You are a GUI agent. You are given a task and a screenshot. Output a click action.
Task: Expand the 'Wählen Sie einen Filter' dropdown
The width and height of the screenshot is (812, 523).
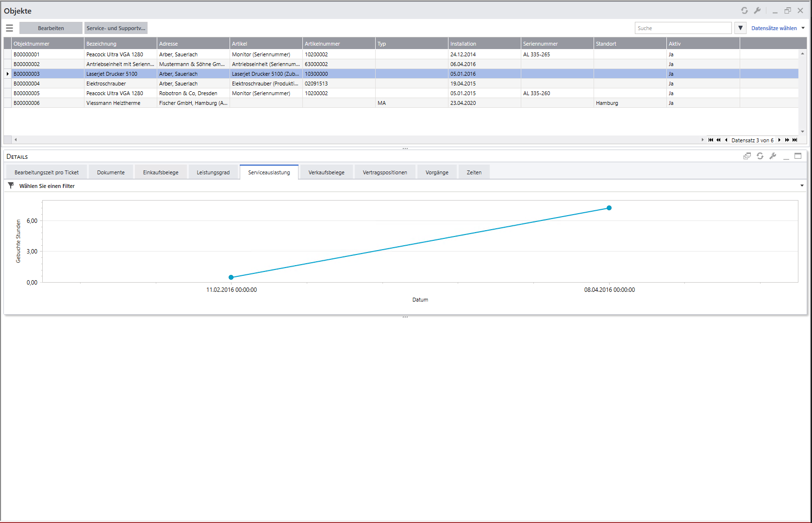coord(802,186)
